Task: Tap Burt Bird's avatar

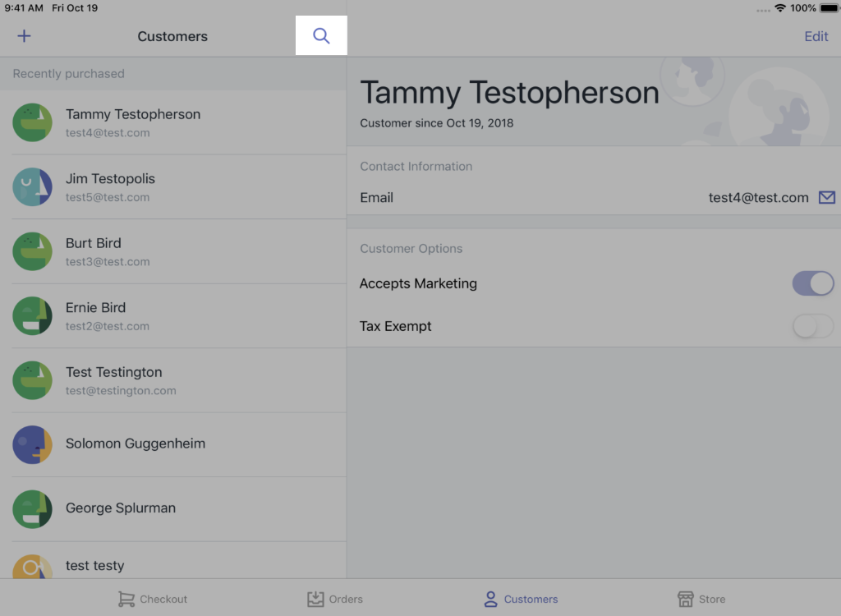Action: [x=32, y=251]
